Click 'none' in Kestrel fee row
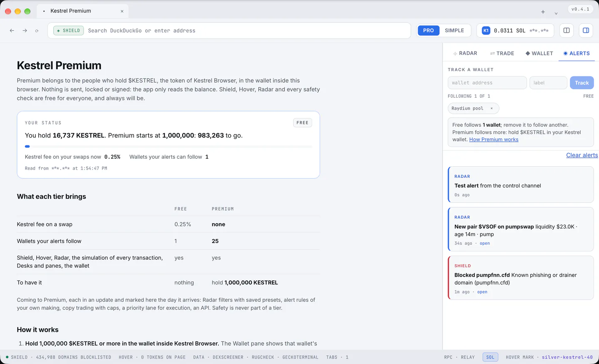Image resolution: width=599 pixels, height=364 pixels. pyautogui.click(x=218, y=224)
